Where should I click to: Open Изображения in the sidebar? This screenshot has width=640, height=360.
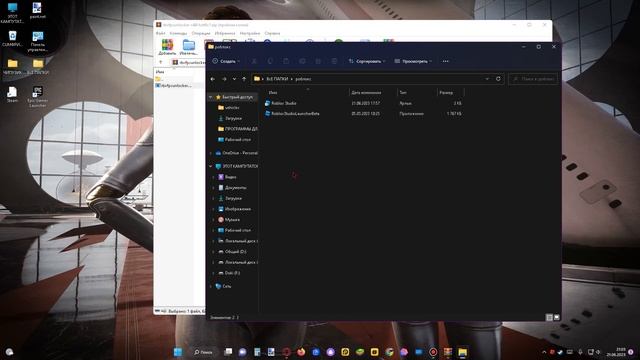point(238,209)
